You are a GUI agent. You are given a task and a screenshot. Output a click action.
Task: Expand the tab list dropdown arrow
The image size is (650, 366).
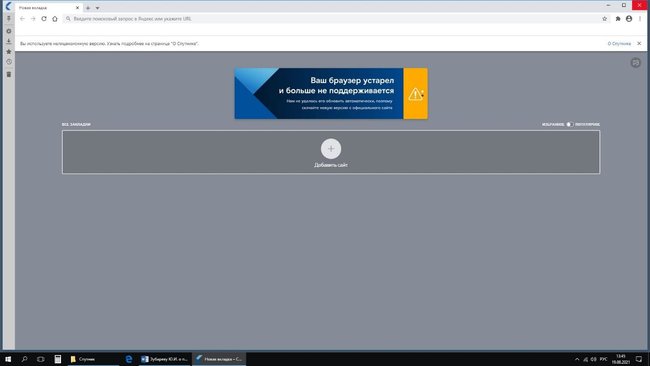coord(97,8)
